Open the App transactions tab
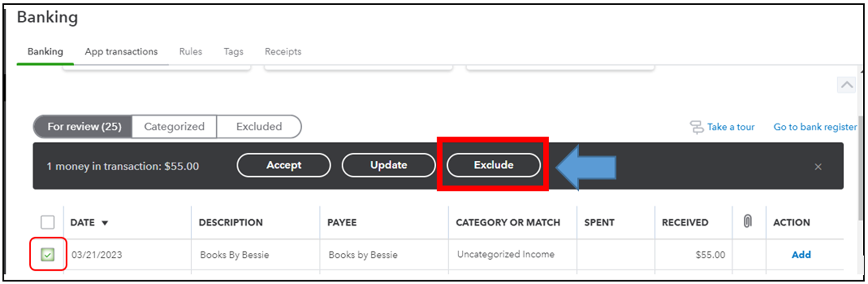Image resolution: width=868 pixels, height=284 pixels. tap(121, 51)
